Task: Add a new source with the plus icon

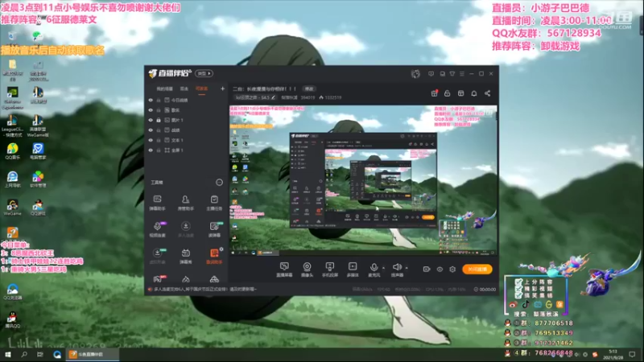Action: 222,88
